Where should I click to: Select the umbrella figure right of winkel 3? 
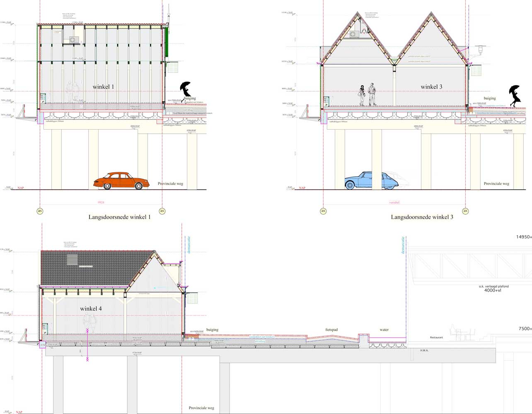point(515,95)
